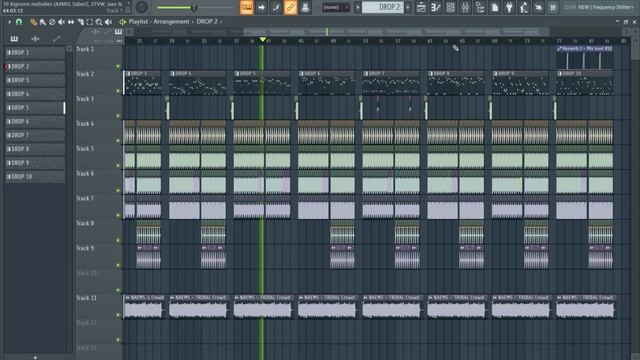Toggle typing keyboard to piano button
The width and height of the screenshot is (640, 360).
point(247,7)
